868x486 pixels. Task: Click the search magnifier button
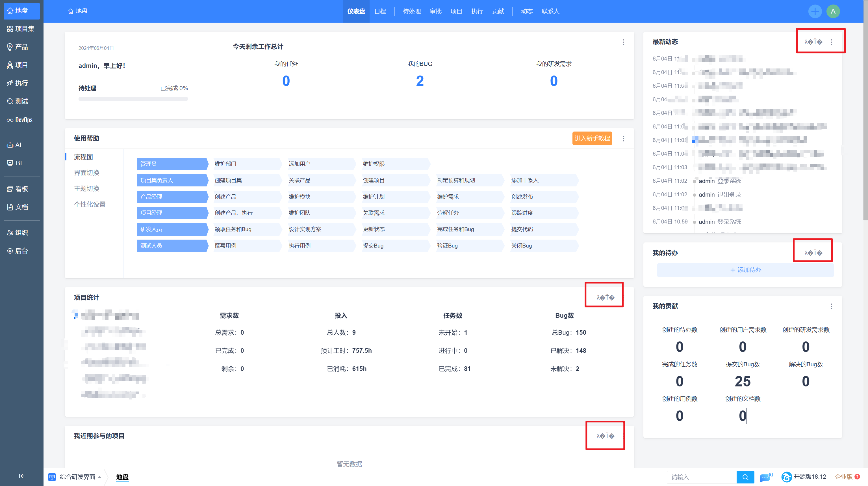[x=745, y=477]
